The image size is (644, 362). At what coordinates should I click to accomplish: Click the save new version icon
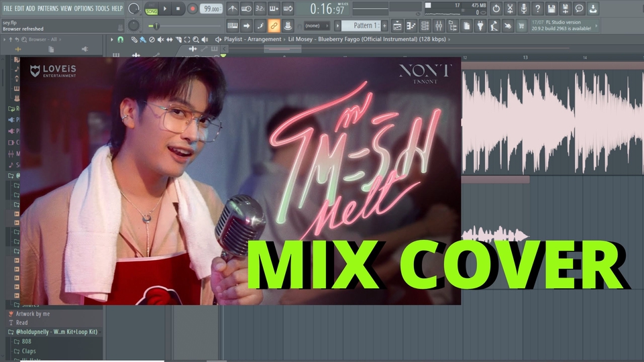tap(566, 8)
